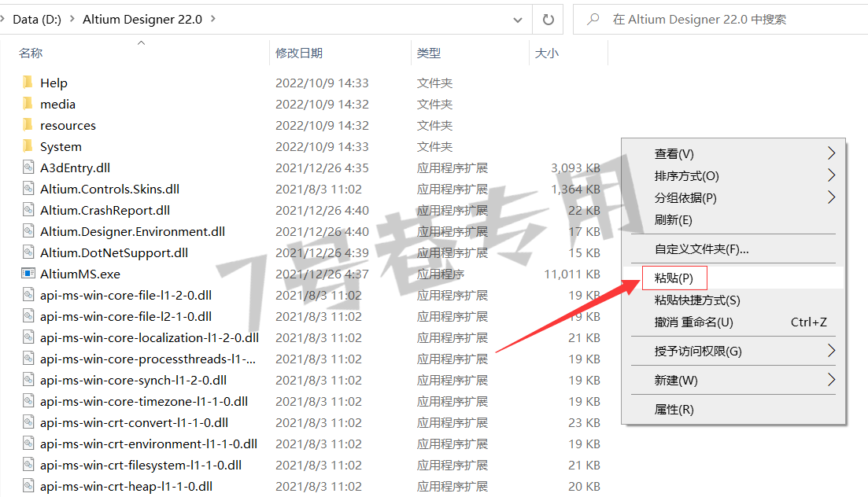Click the resources folder icon

pyautogui.click(x=28, y=125)
